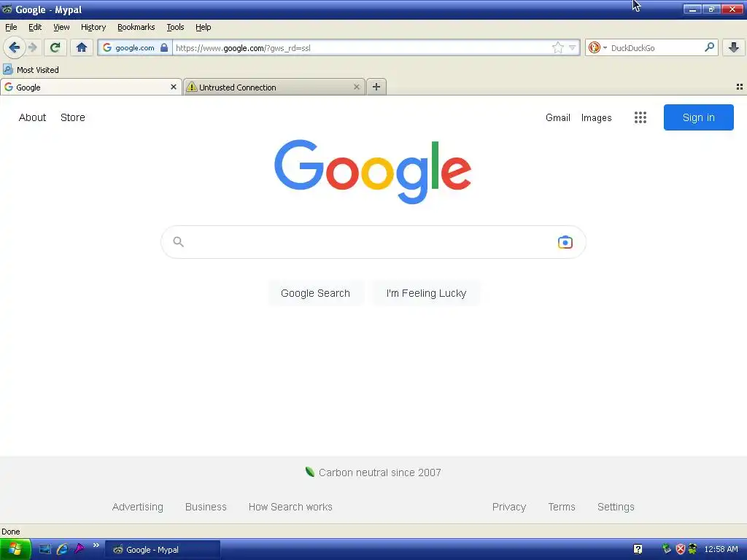The image size is (747, 560).
Task: Open the View menu
Action: [x=61, y=27]
